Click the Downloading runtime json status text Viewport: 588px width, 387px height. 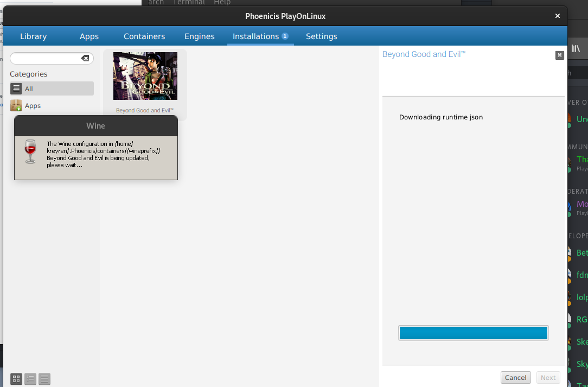[x=441, y=117]
